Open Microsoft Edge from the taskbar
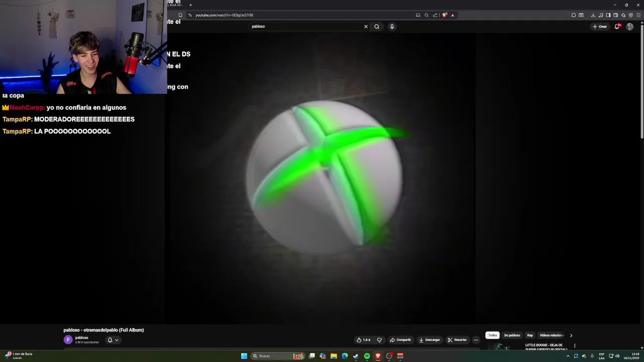 (x=345, y=356)
